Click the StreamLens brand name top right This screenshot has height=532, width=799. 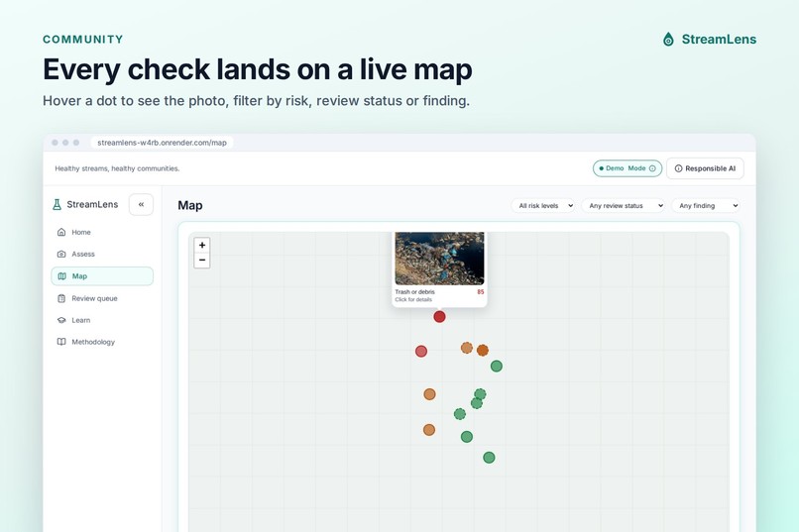(719, 40)
